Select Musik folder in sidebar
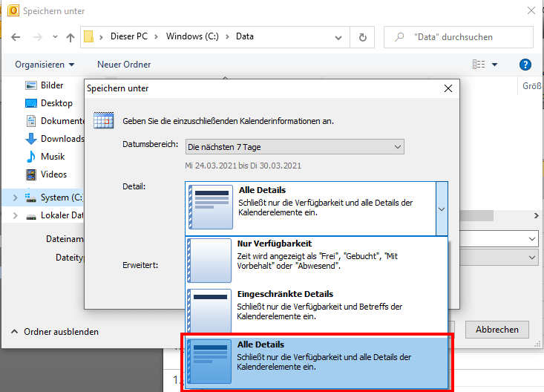The image size is (544, 392). [x=53, y=157]
